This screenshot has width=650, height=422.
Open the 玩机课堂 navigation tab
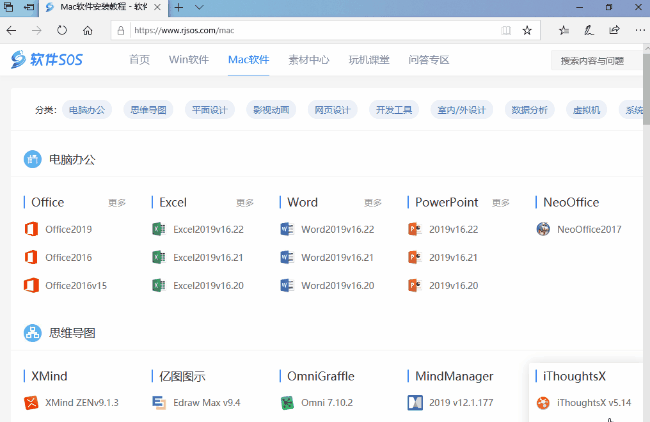[x=369, y=60]
